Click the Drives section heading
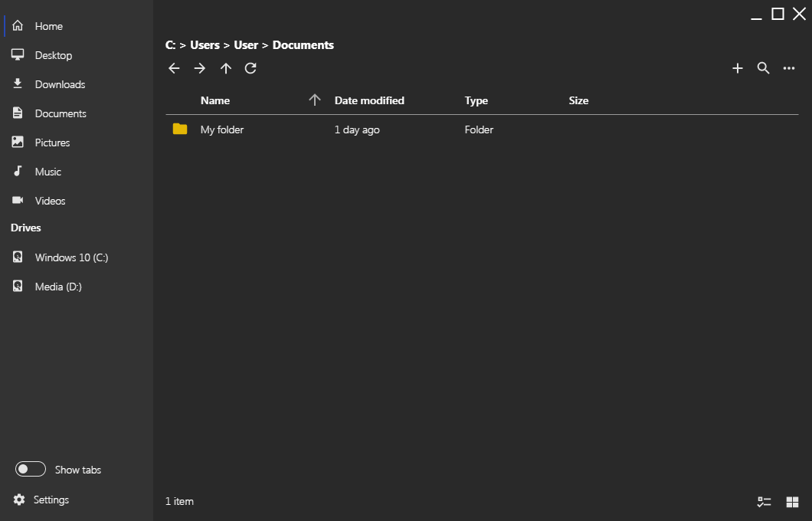The width and height of the screenshot is (812, 521). coord(26,228)
